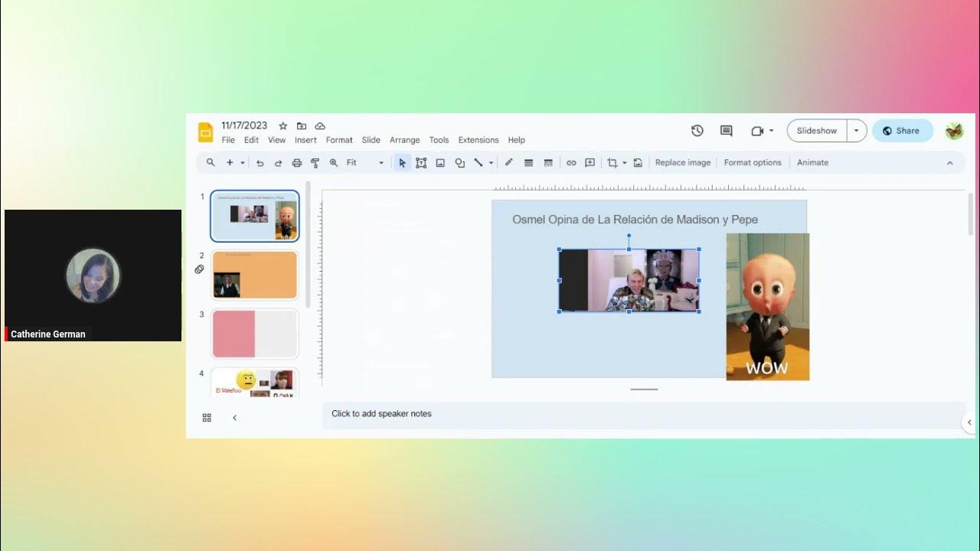
Task: Click the Share button
Action: 902,131
